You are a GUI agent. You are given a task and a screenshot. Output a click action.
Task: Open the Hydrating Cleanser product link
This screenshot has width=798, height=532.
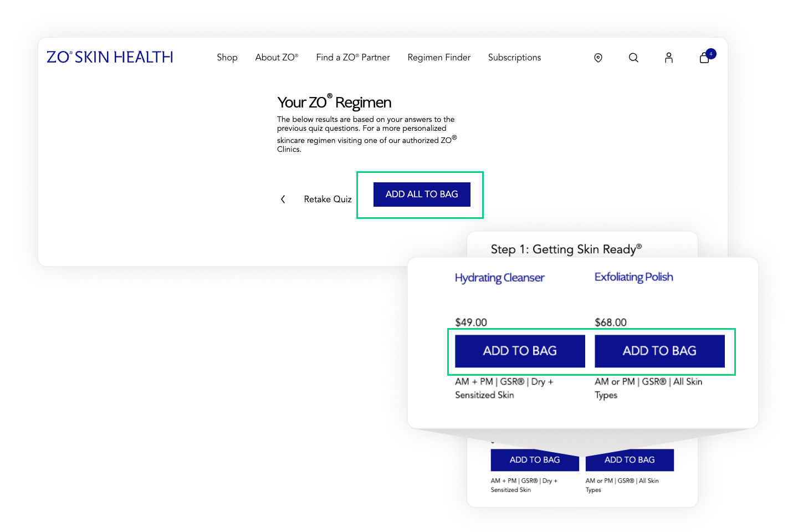tap(500, 278)
